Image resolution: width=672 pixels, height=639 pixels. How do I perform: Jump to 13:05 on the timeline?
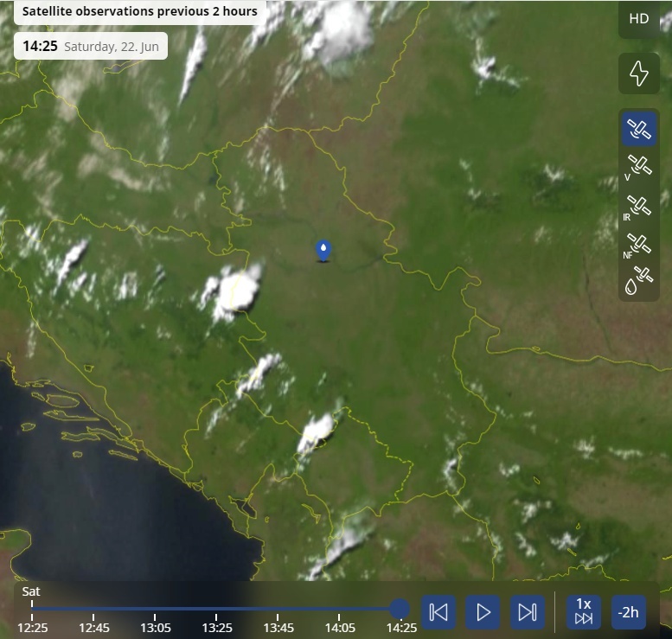coord(156,609)
